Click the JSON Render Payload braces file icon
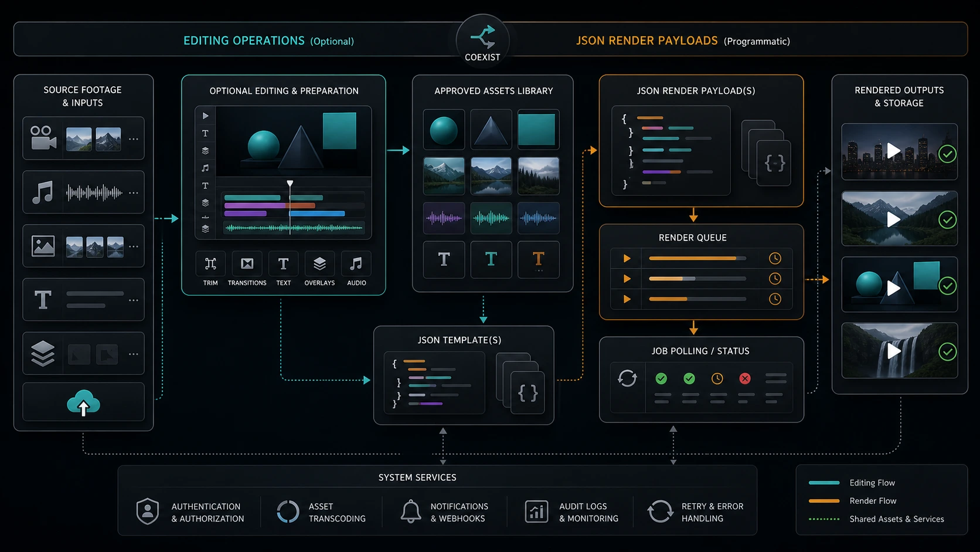 point(774,162)
